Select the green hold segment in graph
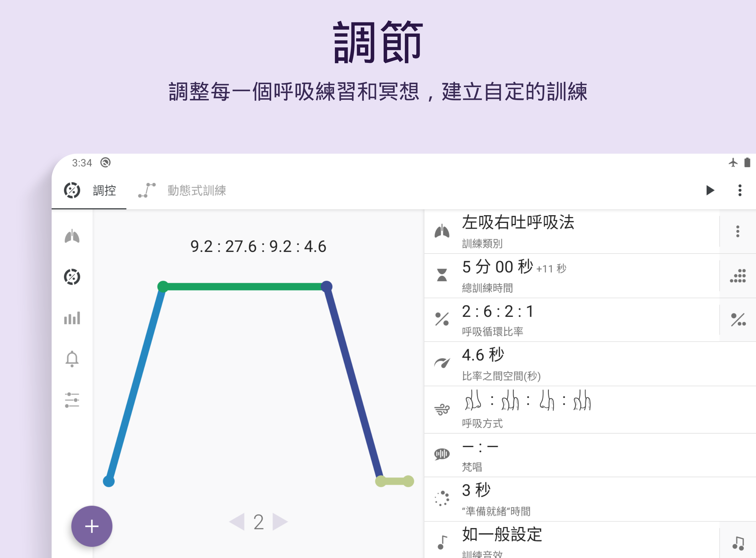 click(x=245, y=287)
